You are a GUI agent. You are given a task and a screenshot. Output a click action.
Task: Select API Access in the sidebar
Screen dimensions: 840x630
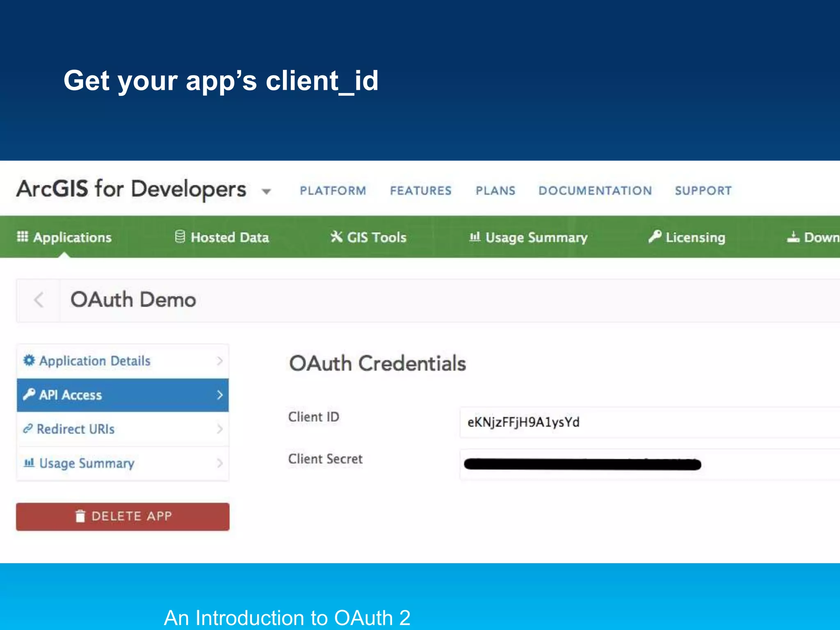[123, 395]
